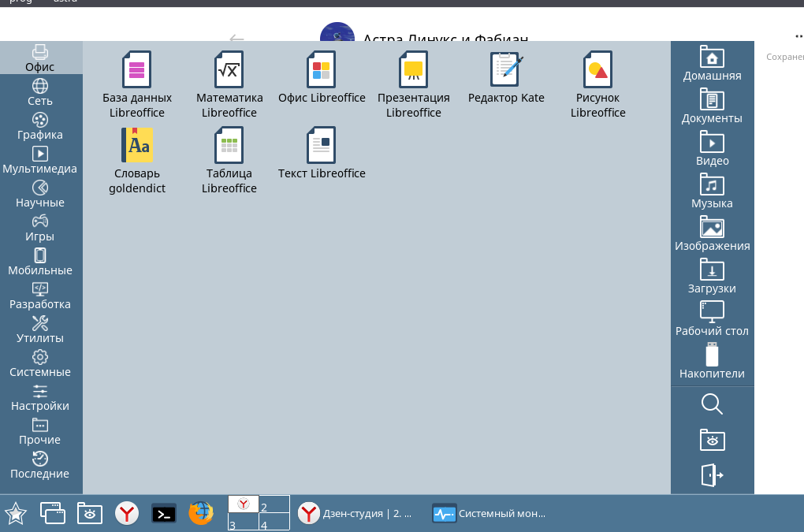This screenshot has width=804, height=532.
Task: Launch Рисунок Libreoffice drawing app
Action: (x=597, y=84)
